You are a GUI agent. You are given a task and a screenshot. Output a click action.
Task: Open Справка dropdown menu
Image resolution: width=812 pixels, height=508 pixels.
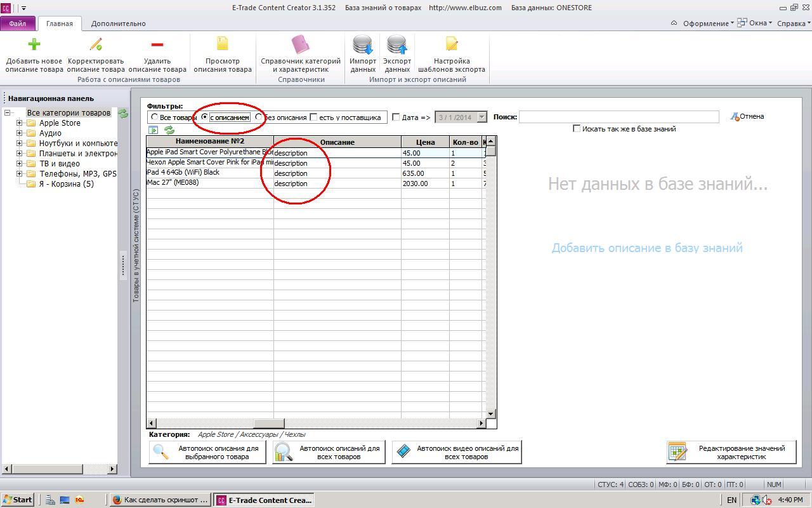[x=794, y=23]
